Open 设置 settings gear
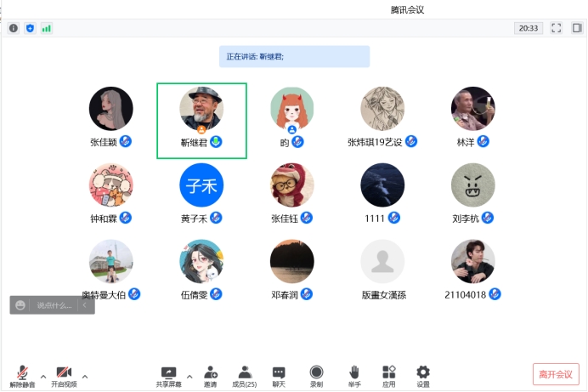 [x=422, y=375]
